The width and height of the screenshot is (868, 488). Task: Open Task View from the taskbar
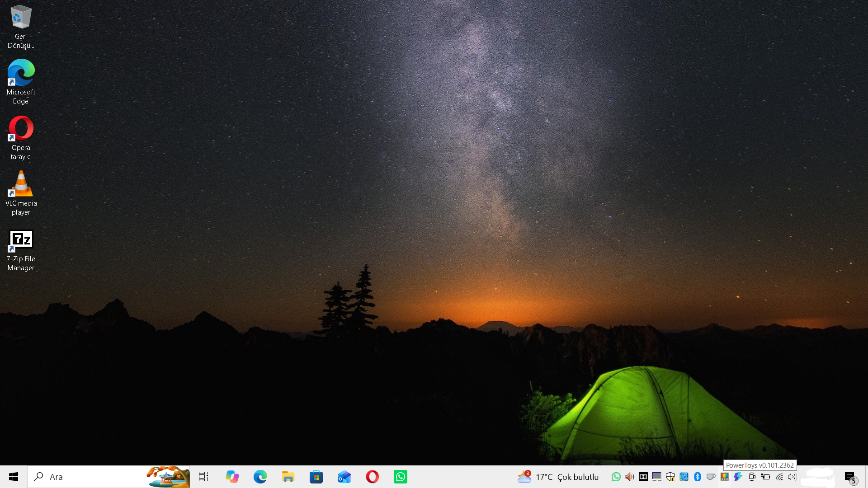point(203,477)
